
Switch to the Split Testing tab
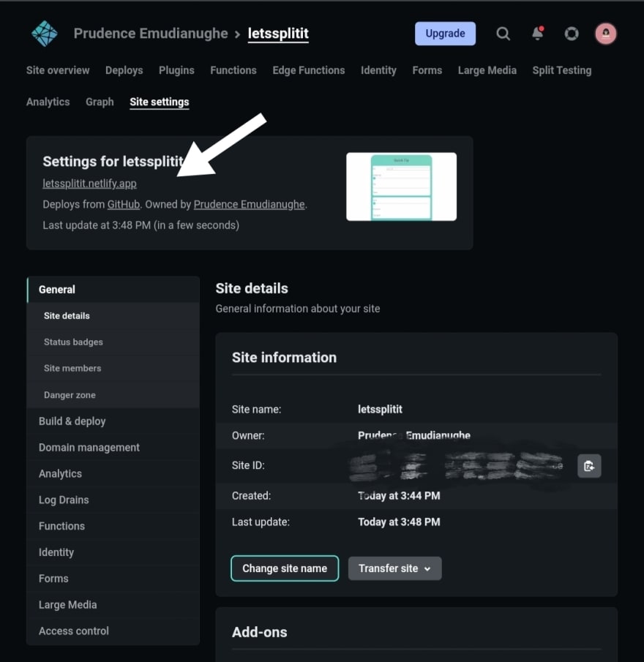click(x=562, y=70)
